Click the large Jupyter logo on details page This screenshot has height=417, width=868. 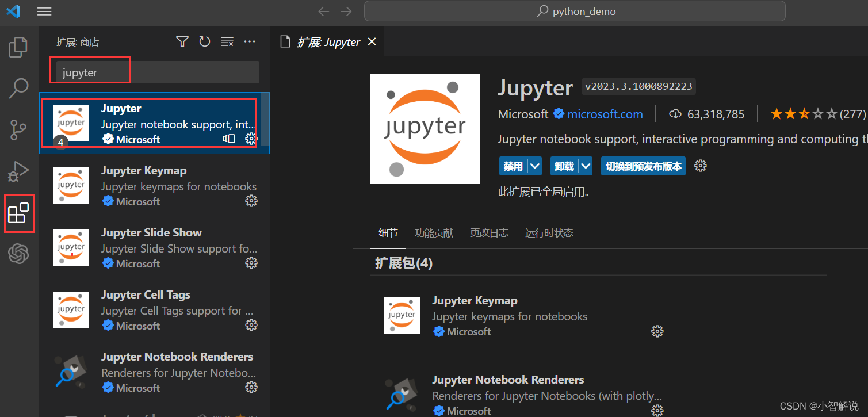pos(425,129)
